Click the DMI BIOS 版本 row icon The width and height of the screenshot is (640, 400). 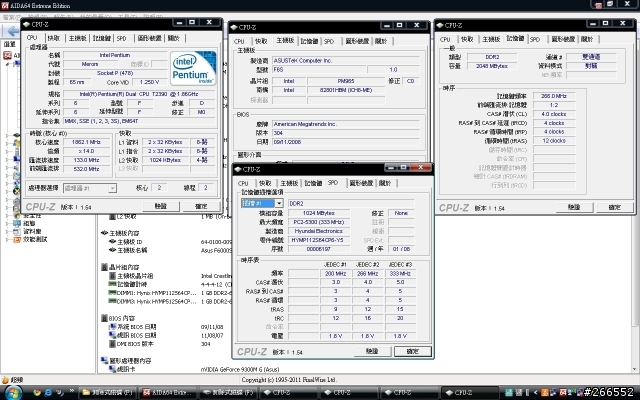click(x=112, y=344)
